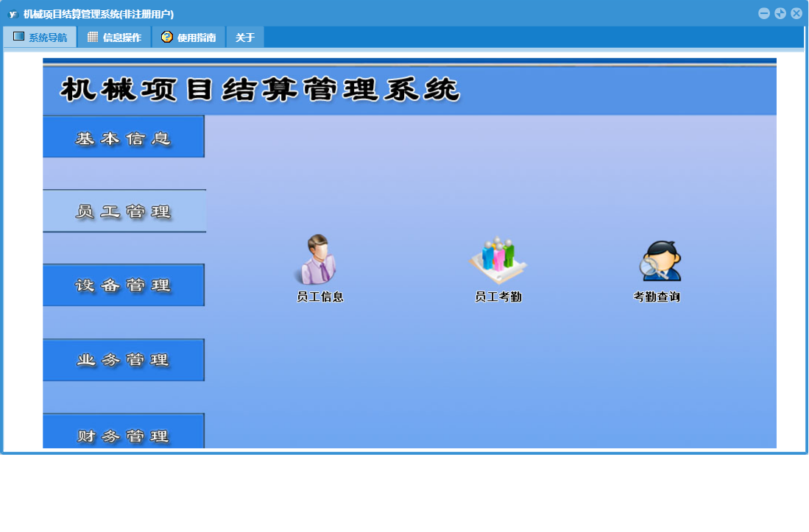Click the monitor icon beside 系统导航
809x532 pixels.
(18, 36)
